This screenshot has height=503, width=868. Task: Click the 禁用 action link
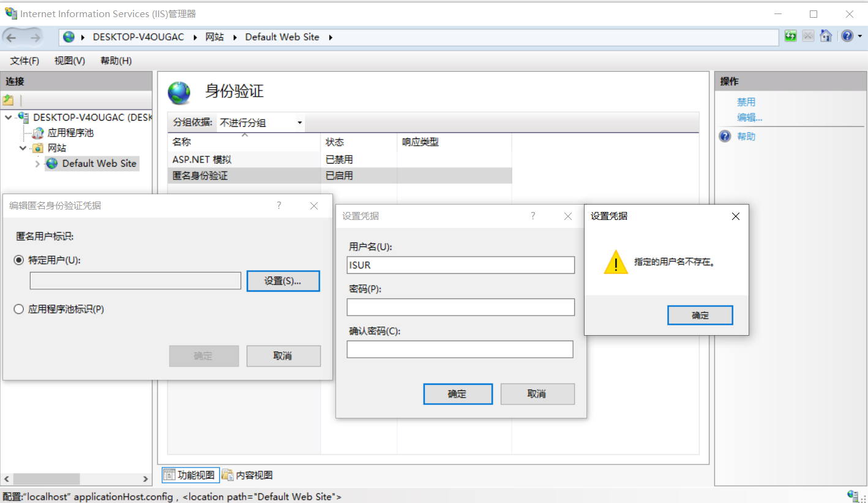tap(746, 102)
